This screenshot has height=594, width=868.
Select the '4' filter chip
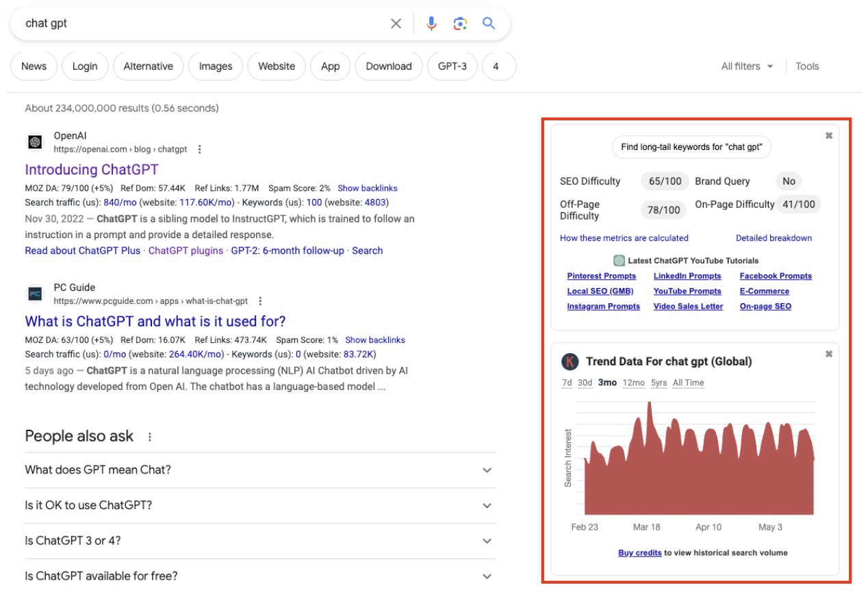(x=499, y=66)
